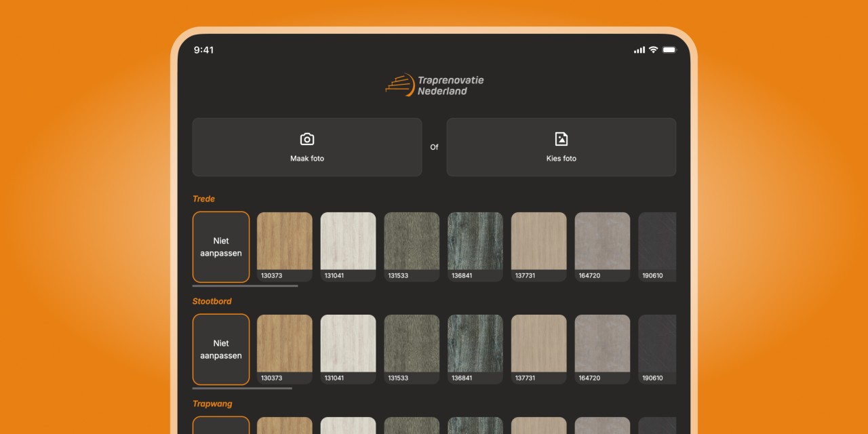
Task: Choose Trede swatch 130373
Action: click(285, 247)
